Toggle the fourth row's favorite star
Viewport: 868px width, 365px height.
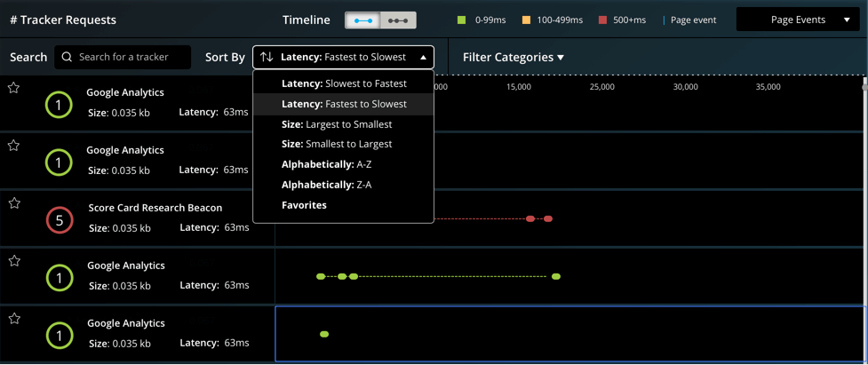pyautogui.click(x=13, y=261)
